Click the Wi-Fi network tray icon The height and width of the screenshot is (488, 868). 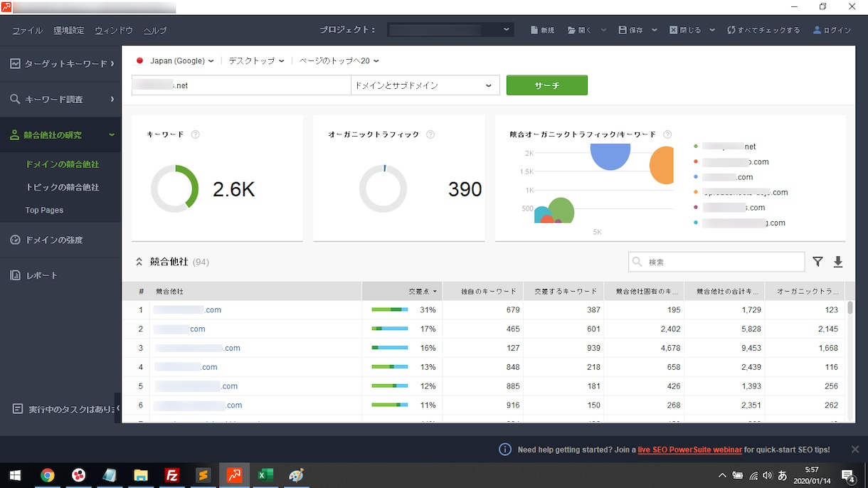(x=753, y=475)
